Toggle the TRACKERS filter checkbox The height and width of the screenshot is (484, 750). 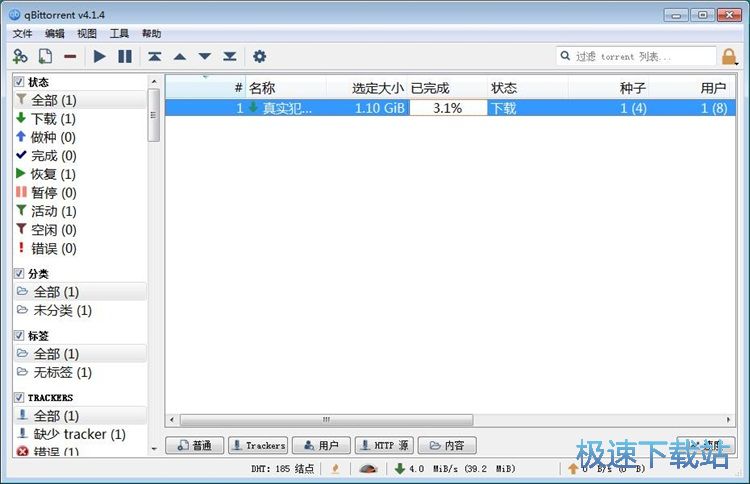point(19,397)
